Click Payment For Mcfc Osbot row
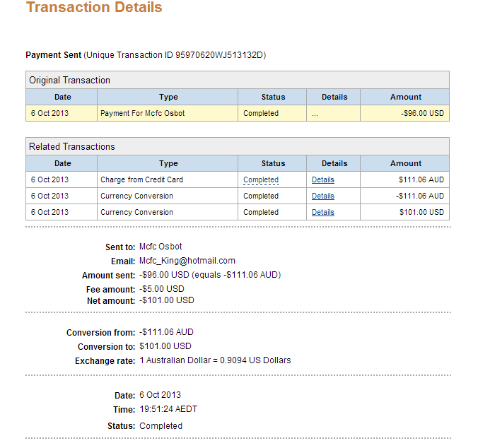The height and width of the screenshot is (448, 478). (x=237, y=113)
